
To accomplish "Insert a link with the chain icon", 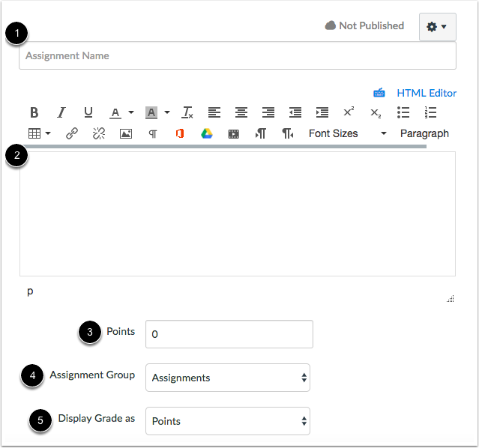I will [x=72, y=133].
